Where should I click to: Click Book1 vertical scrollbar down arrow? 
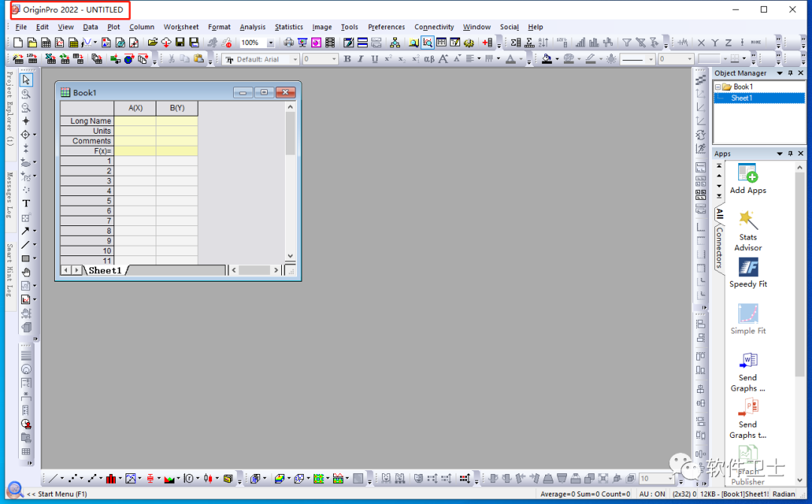290,255
